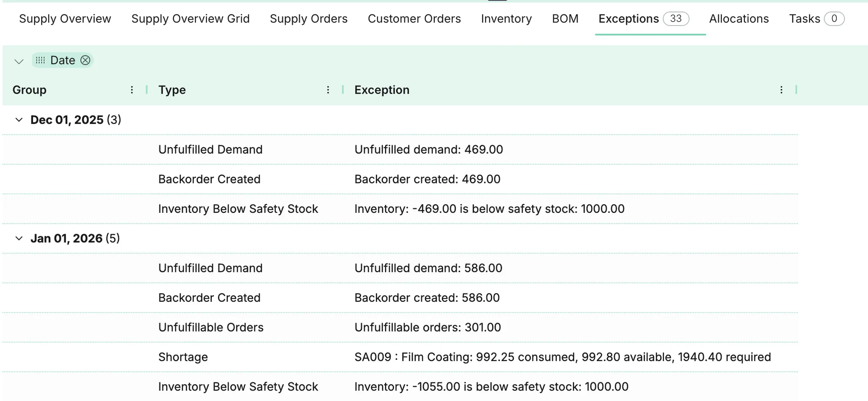Select the Inventory tab
This screenshot has width=868, height=401.
(506, 19)
